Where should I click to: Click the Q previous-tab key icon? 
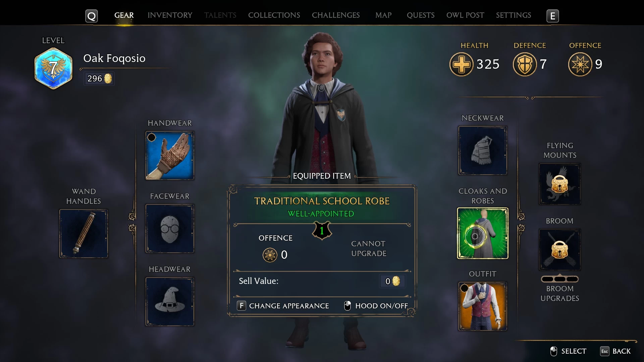[x=92, y=16]
